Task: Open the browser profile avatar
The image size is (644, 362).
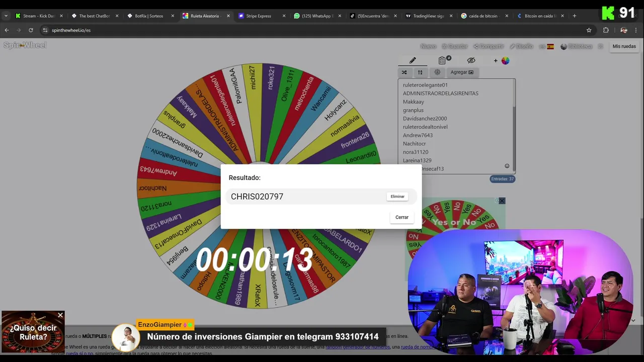Action: [624, 30]
